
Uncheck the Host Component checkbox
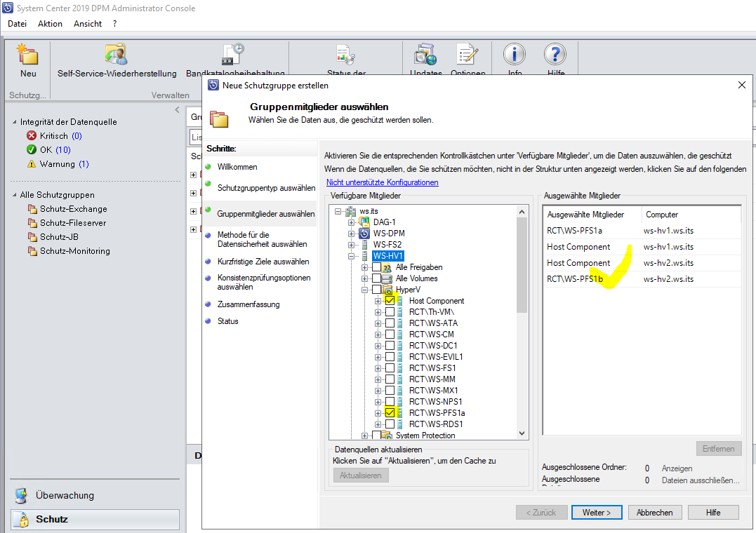[390, 300]
